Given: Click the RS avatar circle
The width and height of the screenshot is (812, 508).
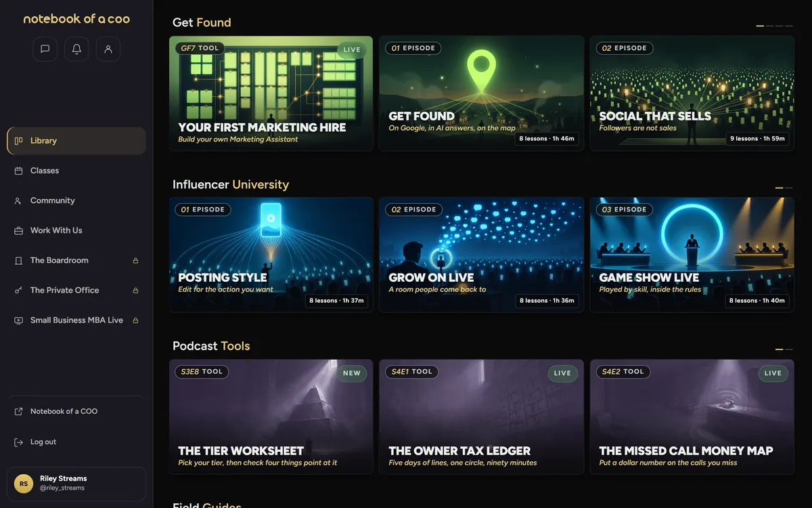Looking at the screenshot, I should (24, 484).
